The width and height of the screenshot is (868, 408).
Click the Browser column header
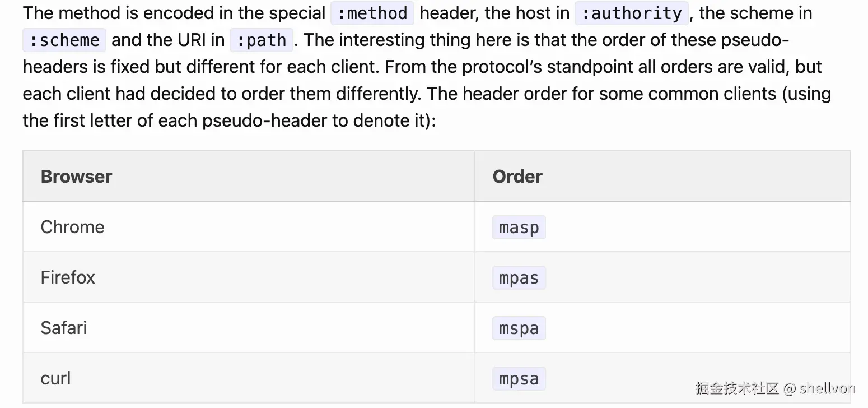tap(76, 177)
